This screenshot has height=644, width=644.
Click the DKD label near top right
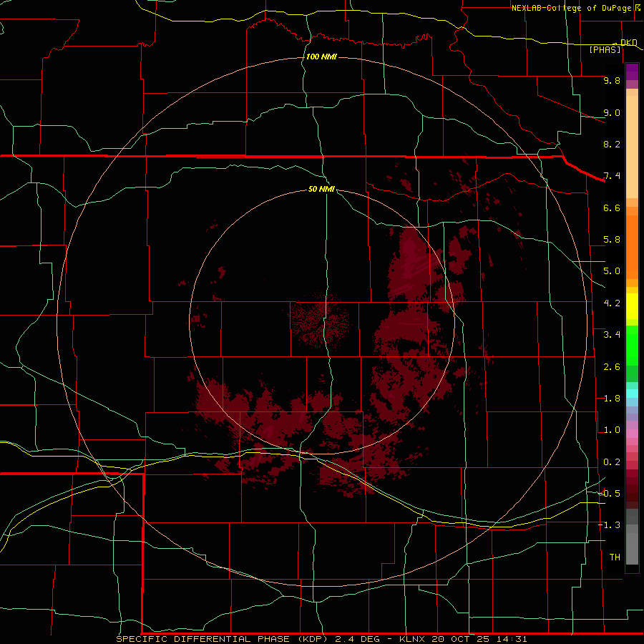coord(629,42)
